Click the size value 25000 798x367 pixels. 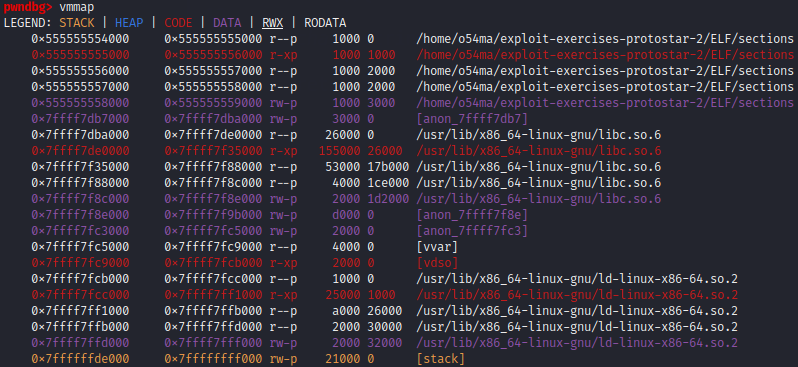343,295
